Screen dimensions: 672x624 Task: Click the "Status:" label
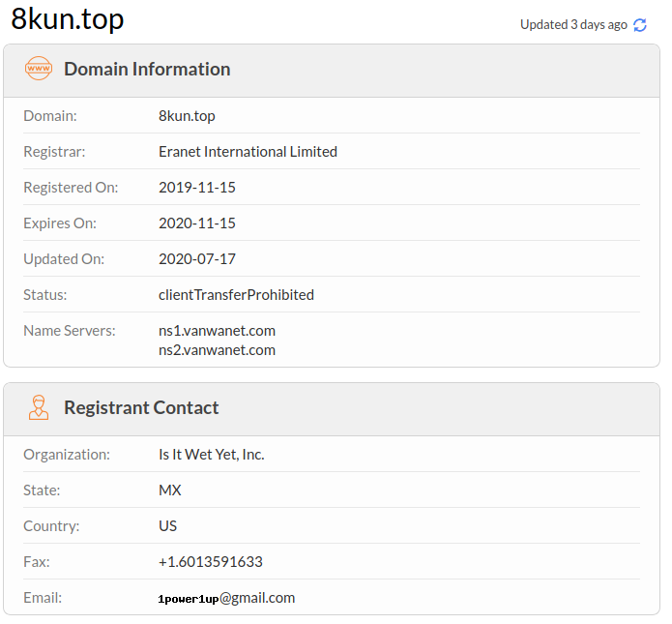click(x=45, y=295)
